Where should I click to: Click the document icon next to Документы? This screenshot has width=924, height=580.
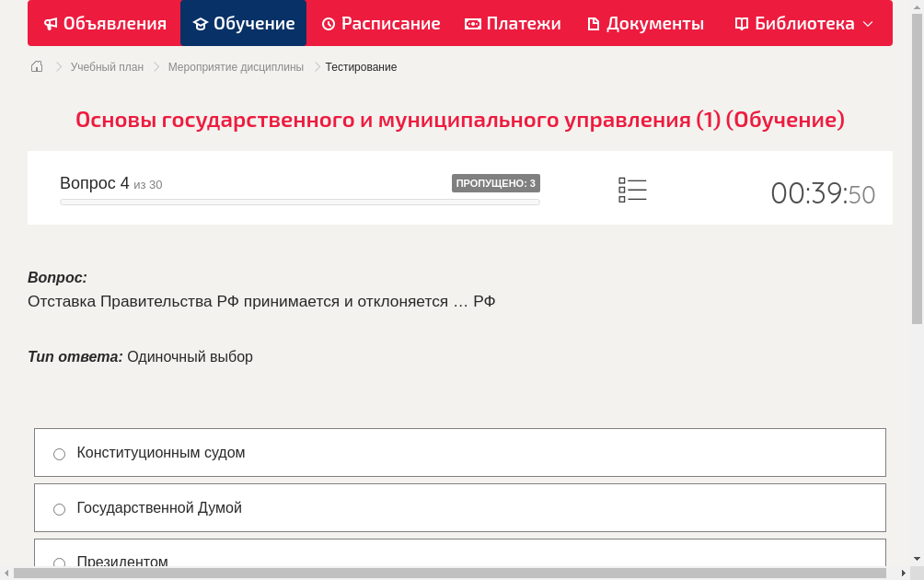[x=595, y=23]
